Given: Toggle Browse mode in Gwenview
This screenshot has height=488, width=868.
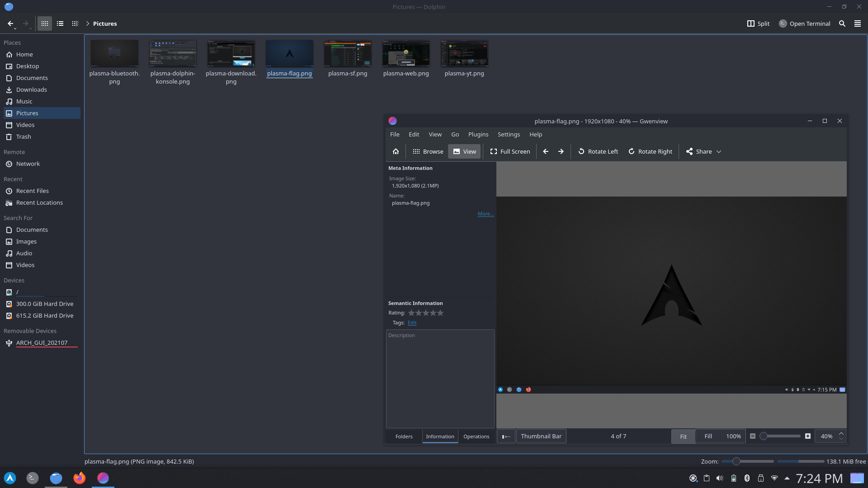Looking at the screenshot, I should [428, 151].
